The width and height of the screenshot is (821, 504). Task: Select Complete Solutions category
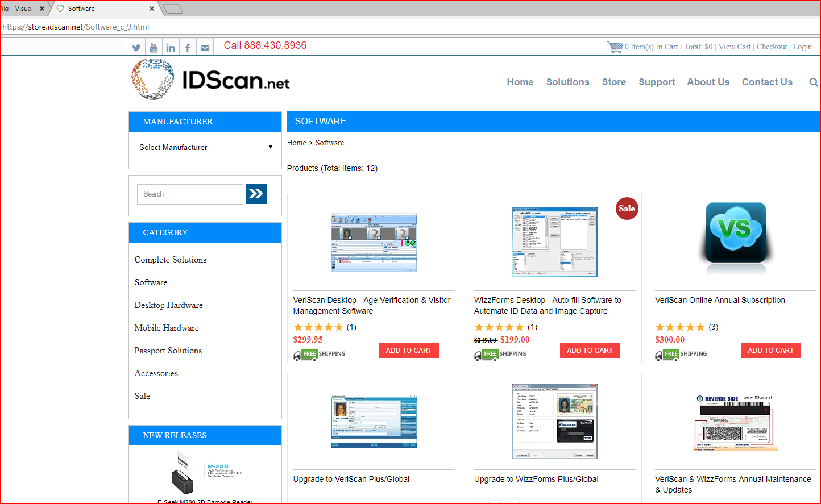[171, 260]
